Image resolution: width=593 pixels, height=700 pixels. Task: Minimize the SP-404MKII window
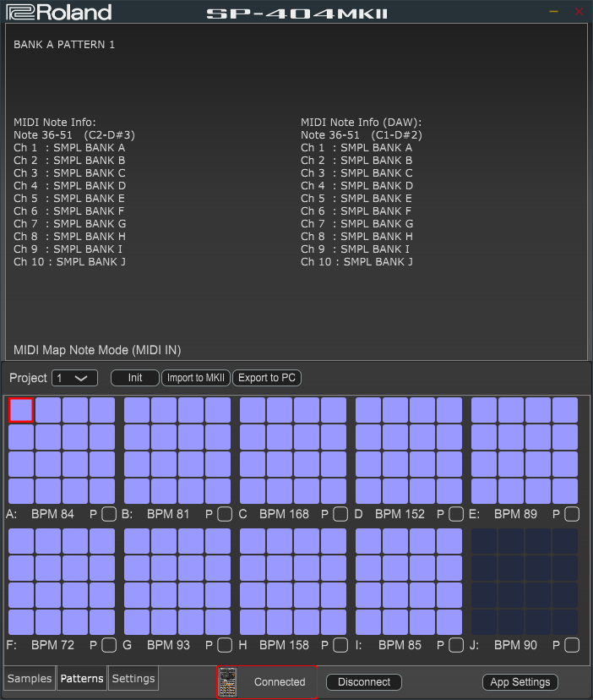pos(554,12)
